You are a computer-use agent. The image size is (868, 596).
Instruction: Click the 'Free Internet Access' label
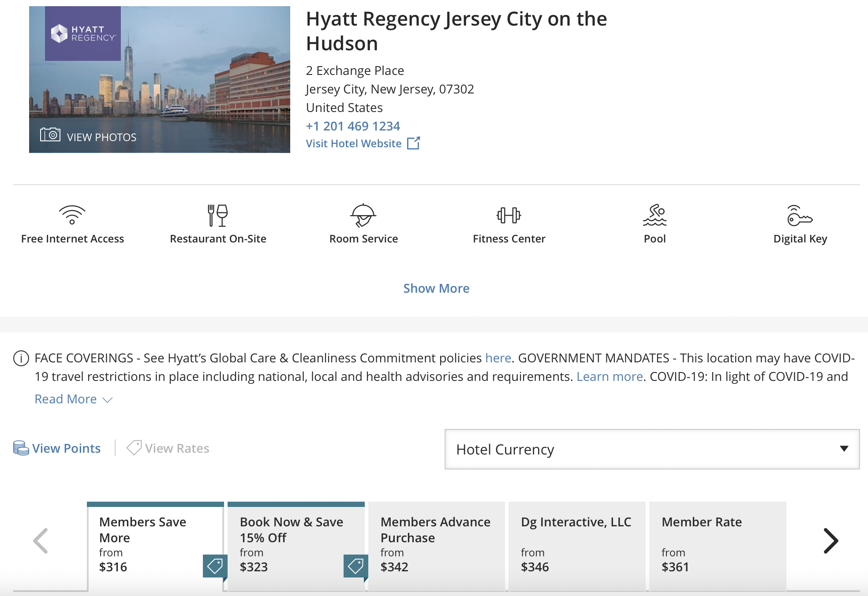(x=72, y=238)
